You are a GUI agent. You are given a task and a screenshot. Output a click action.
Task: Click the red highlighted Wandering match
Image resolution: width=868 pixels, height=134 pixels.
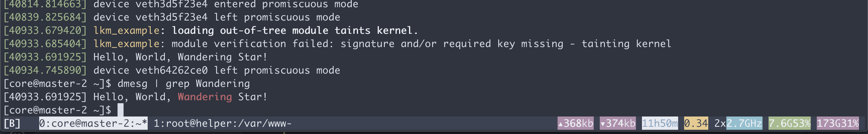coord(205,97)
